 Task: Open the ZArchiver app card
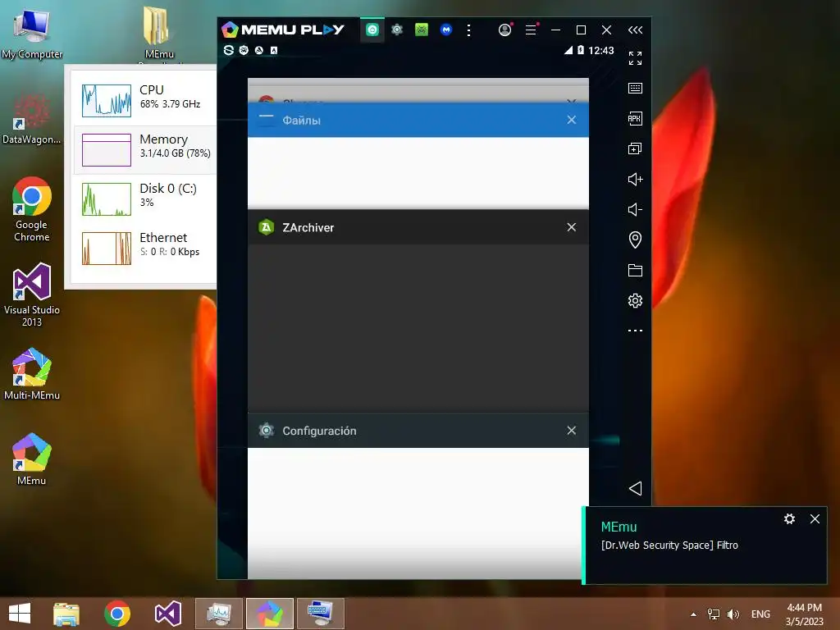pos(418,311)
